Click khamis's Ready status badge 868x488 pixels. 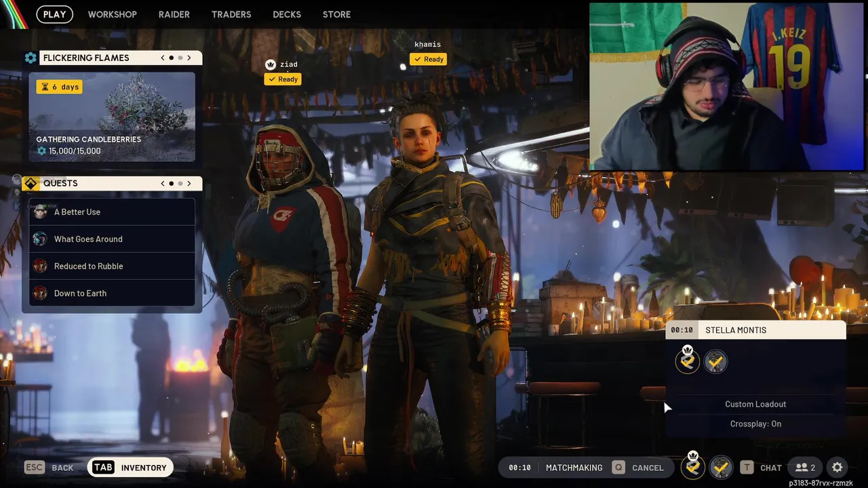tap(429, 59)
